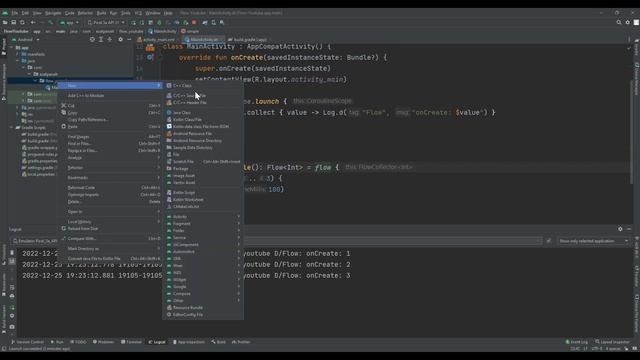
Task: Expand the Refactor submenu in context menu
Action: (109, 168)
